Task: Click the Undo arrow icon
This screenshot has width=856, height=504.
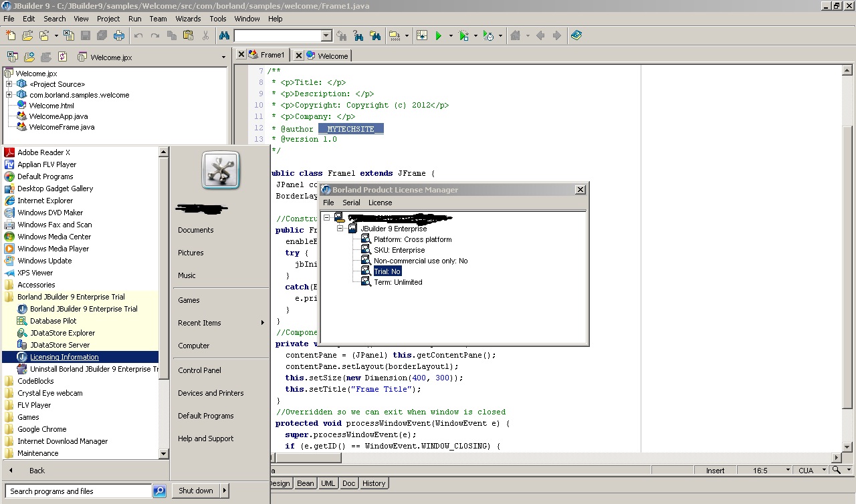Action: click(x=138, y=35)
